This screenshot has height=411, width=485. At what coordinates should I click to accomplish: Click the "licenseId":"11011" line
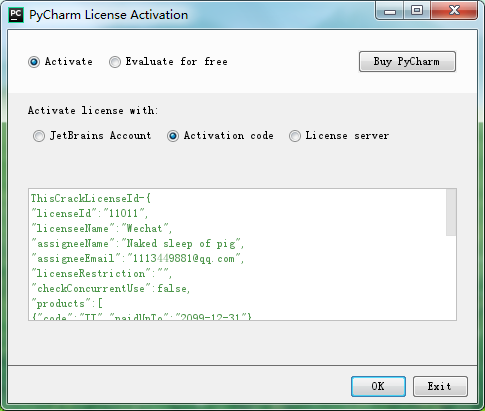point(89,213)
